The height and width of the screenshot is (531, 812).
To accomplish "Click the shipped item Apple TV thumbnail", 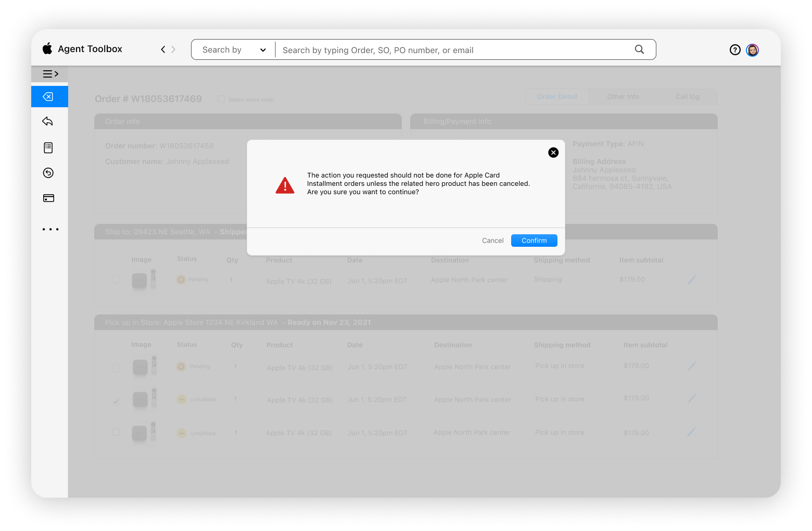I will click(x=144, y=280).
